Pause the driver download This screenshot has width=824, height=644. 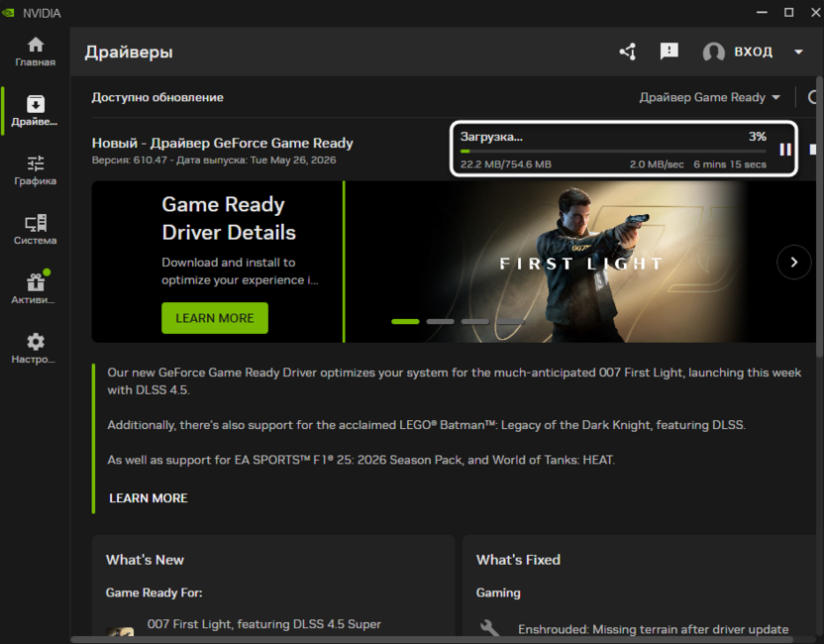point(785,150)
